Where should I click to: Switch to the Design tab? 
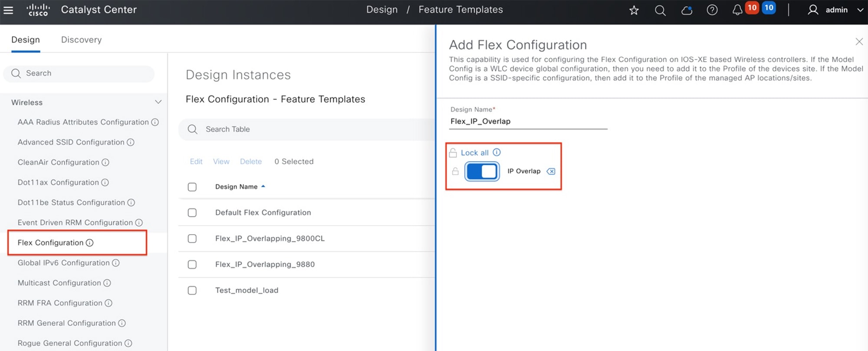pos(26,40)
